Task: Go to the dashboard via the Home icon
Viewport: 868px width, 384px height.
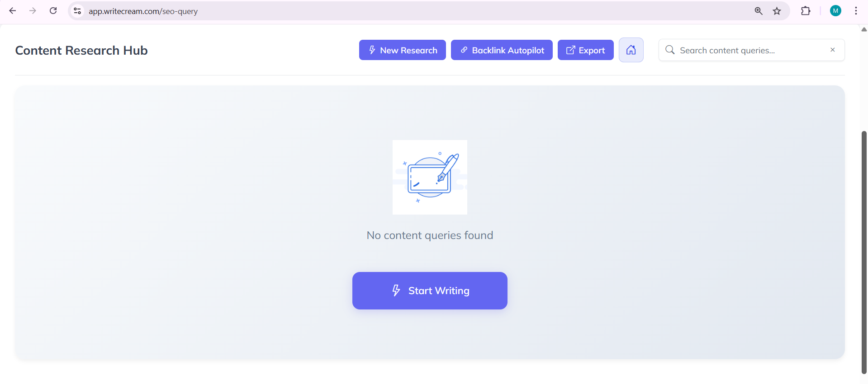Action: pos(631,50)
